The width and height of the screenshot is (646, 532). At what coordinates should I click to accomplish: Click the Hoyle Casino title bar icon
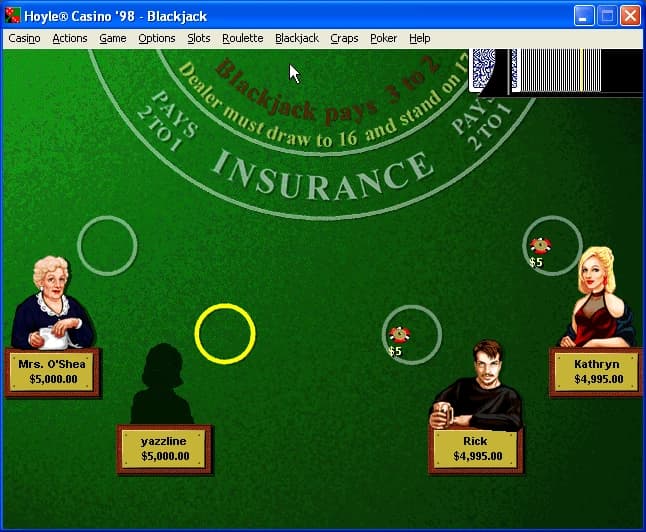[13, 16]
